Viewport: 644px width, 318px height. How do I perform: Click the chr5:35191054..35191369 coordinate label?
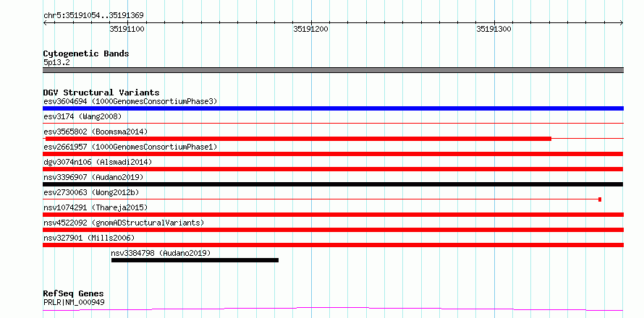[93, 16]
